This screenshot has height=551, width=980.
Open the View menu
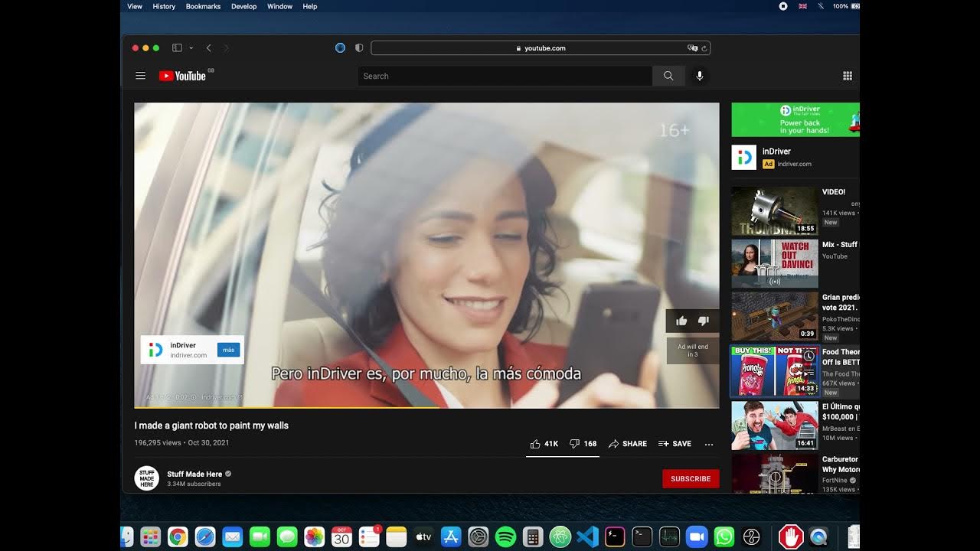[x=135, y=6]
